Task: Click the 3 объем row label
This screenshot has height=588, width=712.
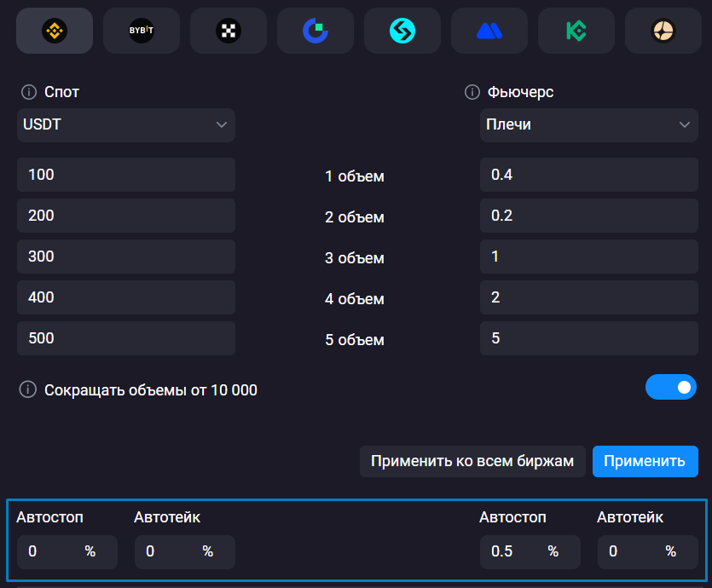Action: [355, 257]
